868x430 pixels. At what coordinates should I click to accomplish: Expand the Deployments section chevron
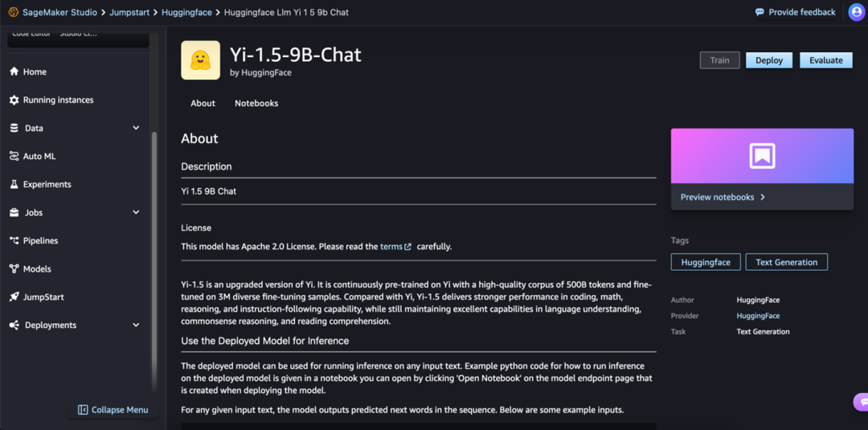[136, 325]
